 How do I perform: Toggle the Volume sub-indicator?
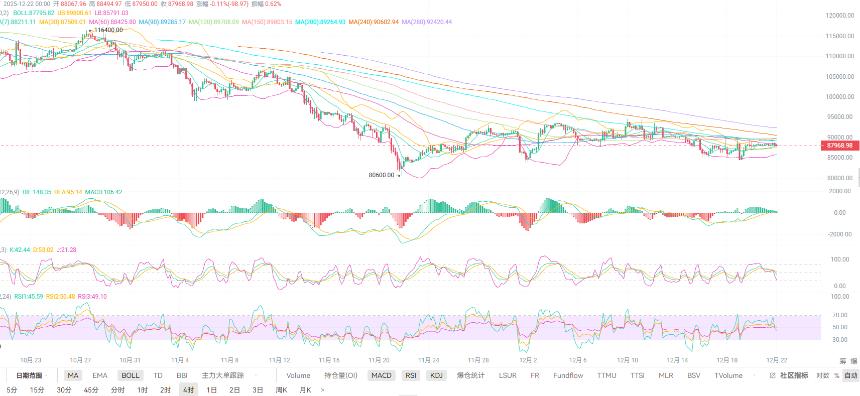298,376
